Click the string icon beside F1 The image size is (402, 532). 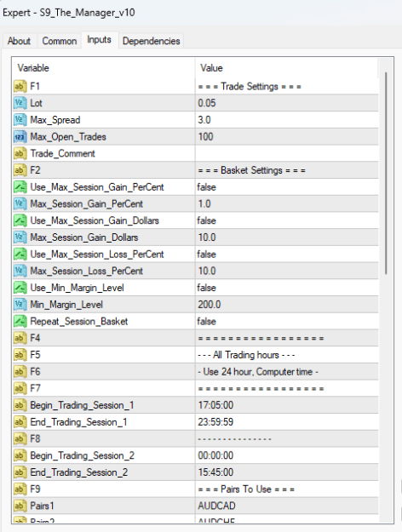point(20,86)
